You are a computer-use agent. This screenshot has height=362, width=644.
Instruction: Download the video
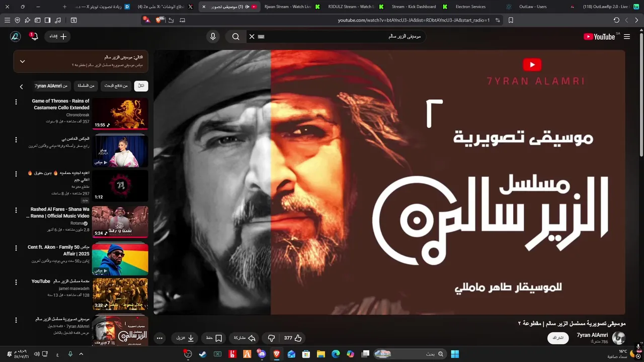[185, 338]
